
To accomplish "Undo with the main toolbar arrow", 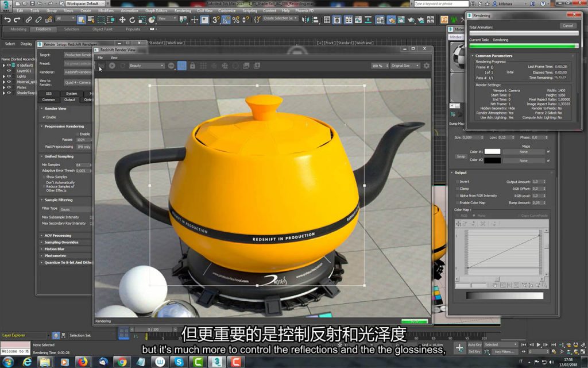I will [7, 20].
